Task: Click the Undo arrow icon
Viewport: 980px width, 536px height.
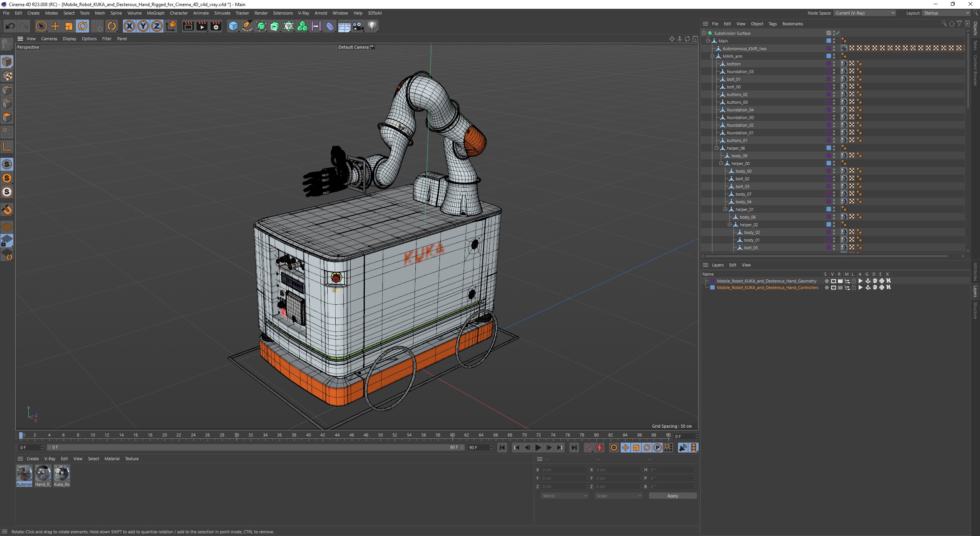Action: click(x=10, y=26)
